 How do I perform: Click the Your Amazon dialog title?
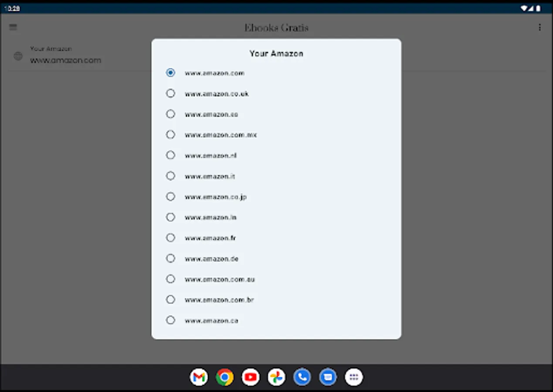click(276, 54)
